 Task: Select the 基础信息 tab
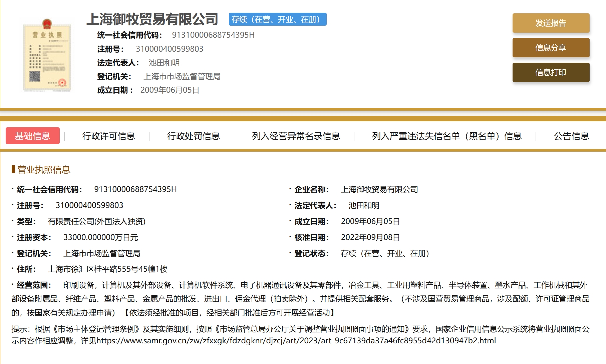coord(33,136)
